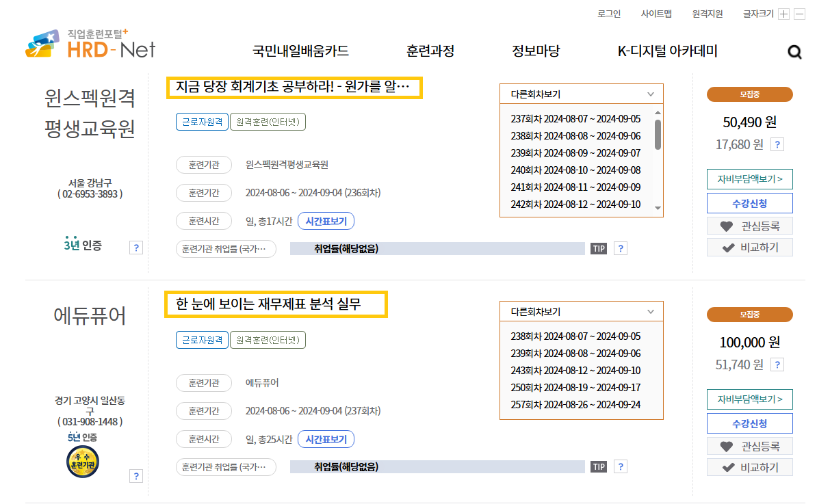Click the up arrow of the session list scrollbar
This screenshot has width=817, height=504.
click(x=658, y=112)
